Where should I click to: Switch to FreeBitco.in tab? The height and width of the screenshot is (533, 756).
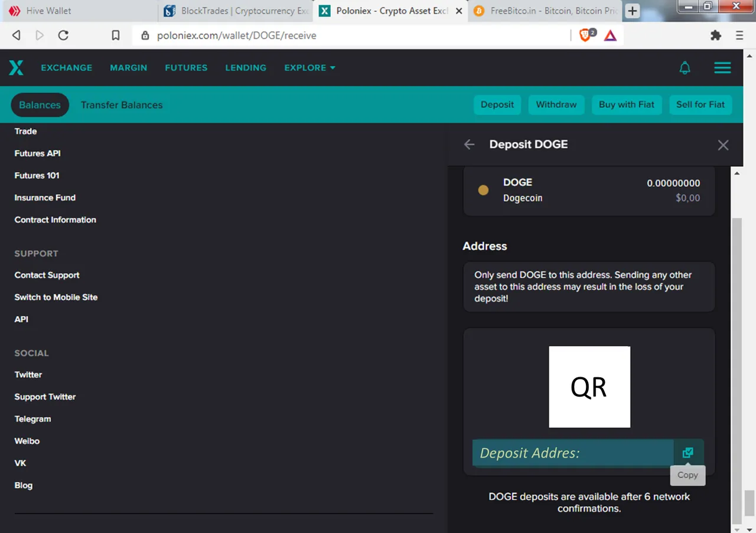[x=545, y=11]
